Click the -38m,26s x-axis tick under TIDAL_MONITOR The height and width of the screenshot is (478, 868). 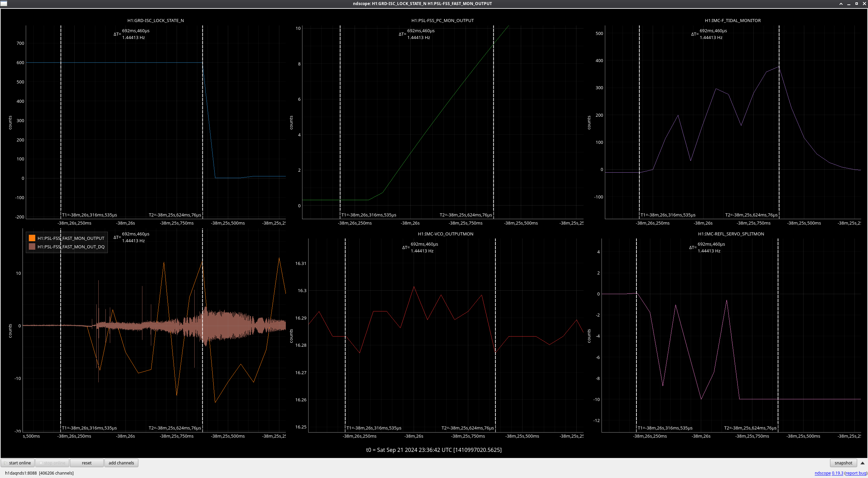pos(703,223)
